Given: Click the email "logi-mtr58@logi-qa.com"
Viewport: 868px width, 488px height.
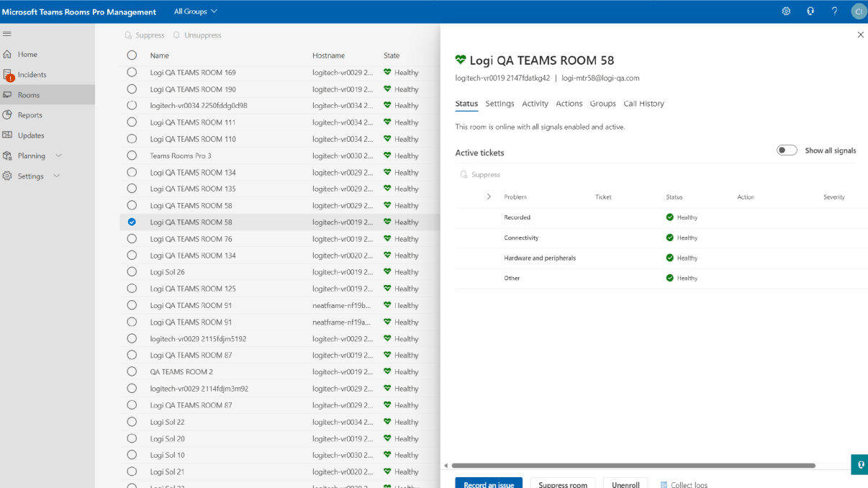Looking at the screenshot, I should click(x=600, y=78).
